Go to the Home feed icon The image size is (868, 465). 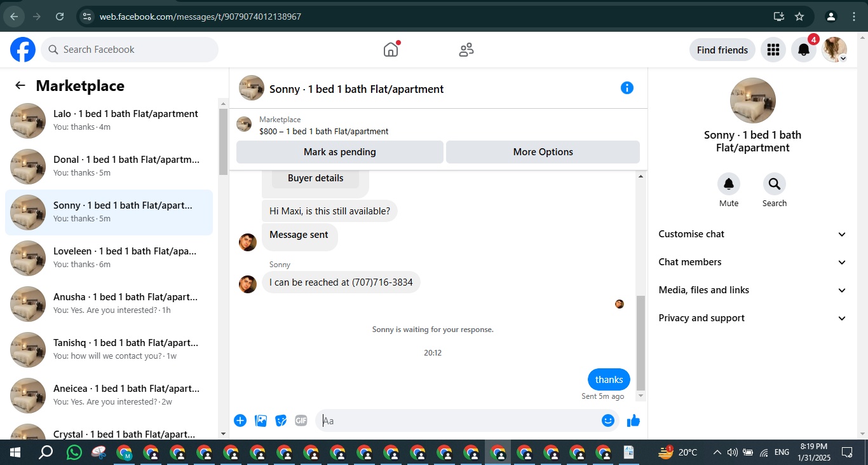[x=391, y=50]
